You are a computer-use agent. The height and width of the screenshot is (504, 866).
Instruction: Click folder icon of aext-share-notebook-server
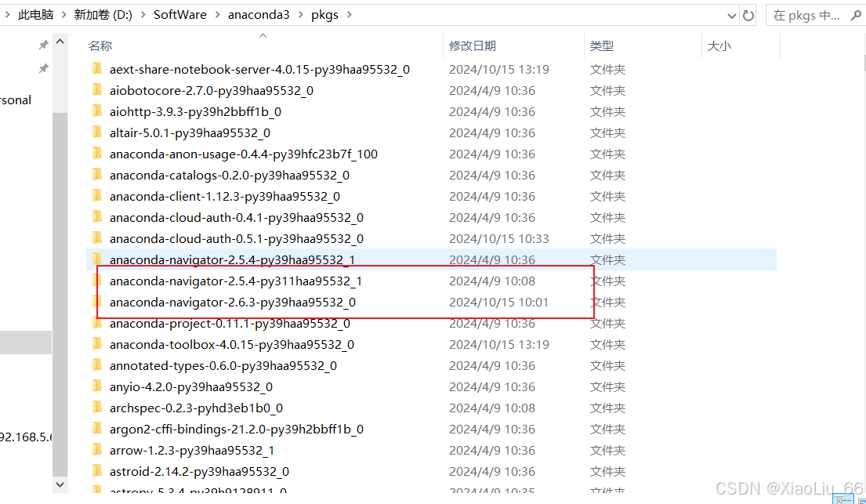click(x=97, y=68)
